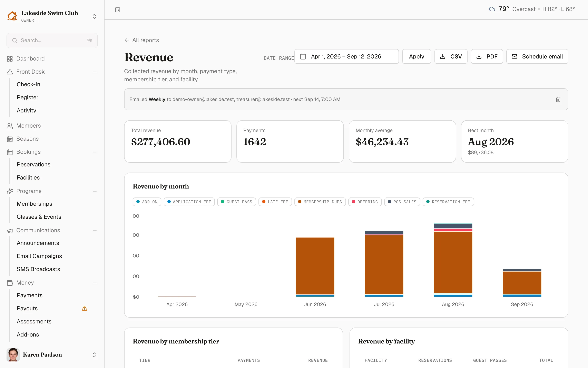The height and width of the screenshot is (368, 588).
Task: Collapse the Money section
Action: (x=95, y=283)
